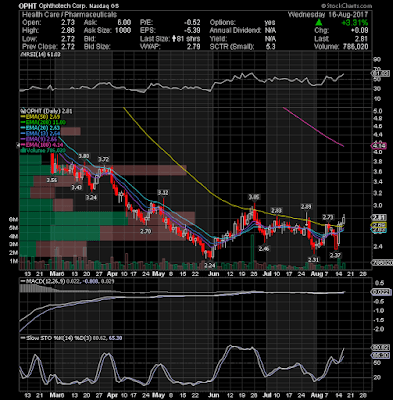Click the SCTR (Small) value 5.3
Image resolution: width=393 pixels, height=400 pixels.
click(271, 46)
